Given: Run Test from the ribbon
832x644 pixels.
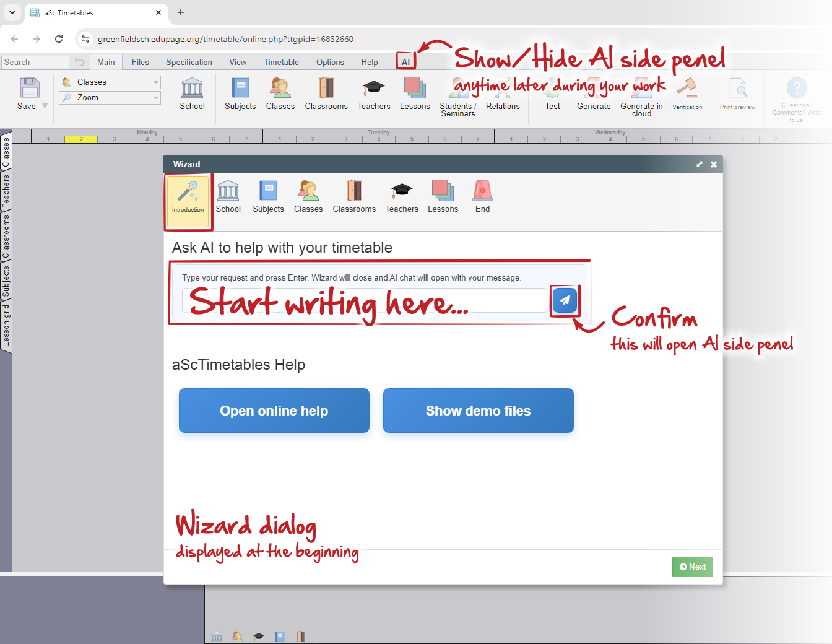Looking at the screenshot, I should [553, 94].
